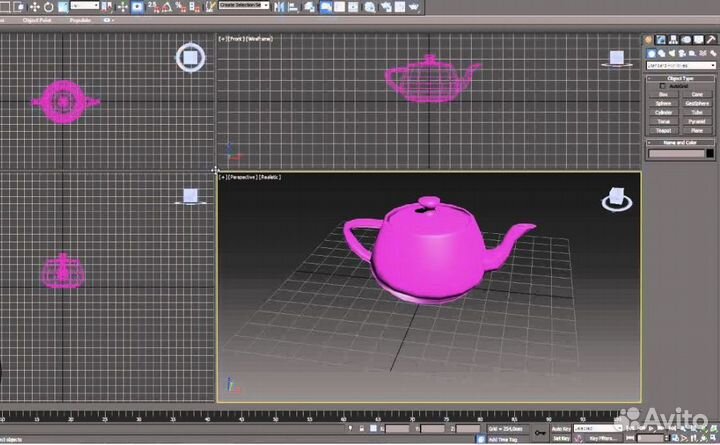Toggle the Graphite Ribbon icon
This screenshot has width=720, height=445.
[326, 7]
